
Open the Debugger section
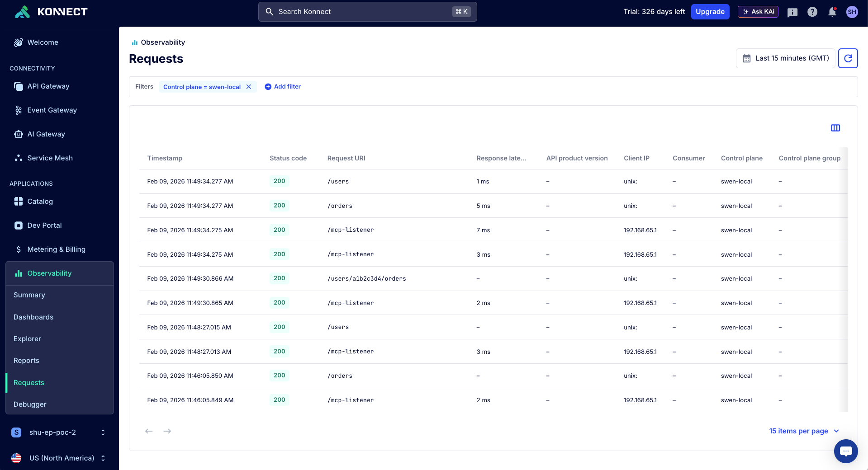pos(30,404)
